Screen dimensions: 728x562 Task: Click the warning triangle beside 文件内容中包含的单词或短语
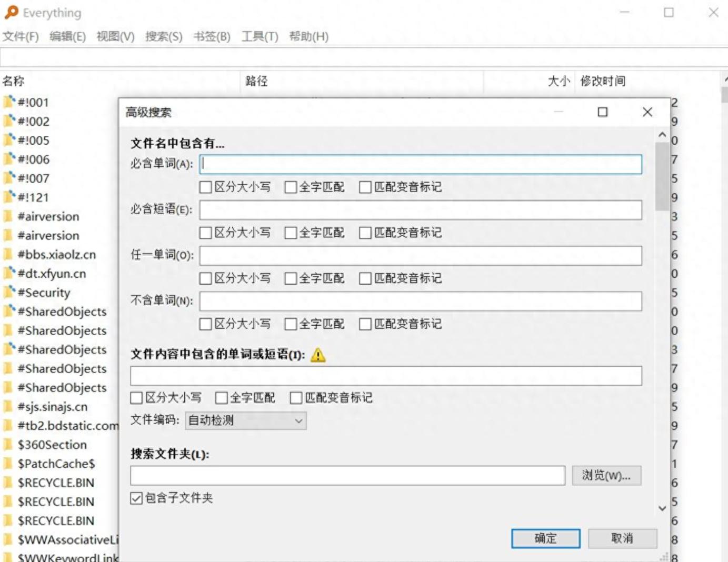tap(318, 355)
